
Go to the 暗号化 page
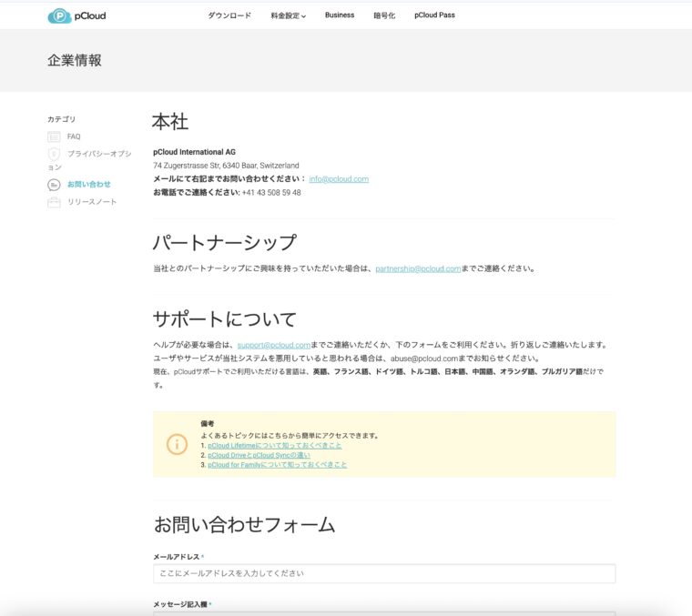[x=384, y=15]
